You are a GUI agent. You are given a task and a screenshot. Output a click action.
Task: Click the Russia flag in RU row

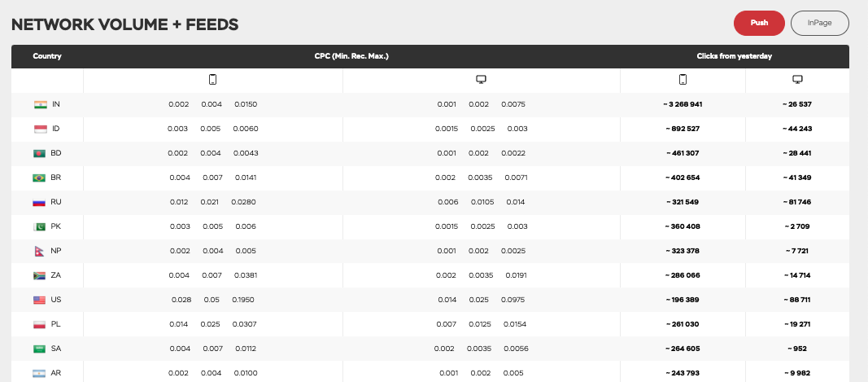39,202
